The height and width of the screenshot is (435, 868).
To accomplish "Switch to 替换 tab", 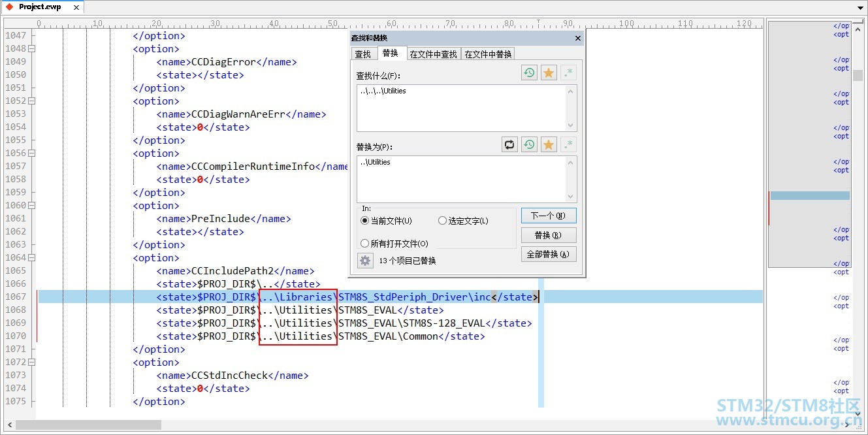I will [x=391, y=54].
